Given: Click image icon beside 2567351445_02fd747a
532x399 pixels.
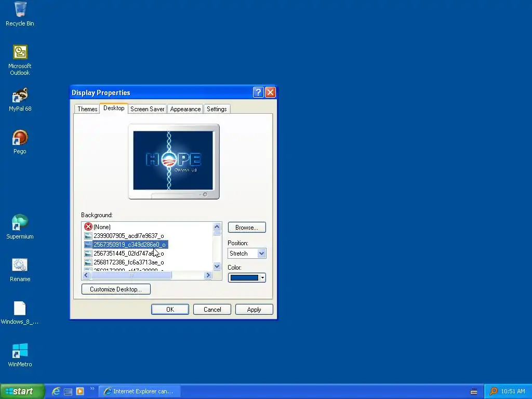Looking at the screenshot, I should coord(88,254).
